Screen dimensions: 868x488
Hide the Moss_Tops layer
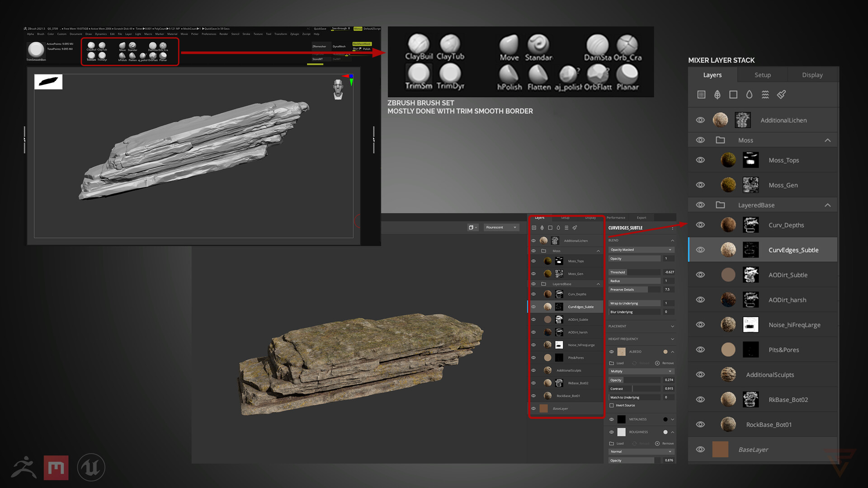click(x=700, y=160)
